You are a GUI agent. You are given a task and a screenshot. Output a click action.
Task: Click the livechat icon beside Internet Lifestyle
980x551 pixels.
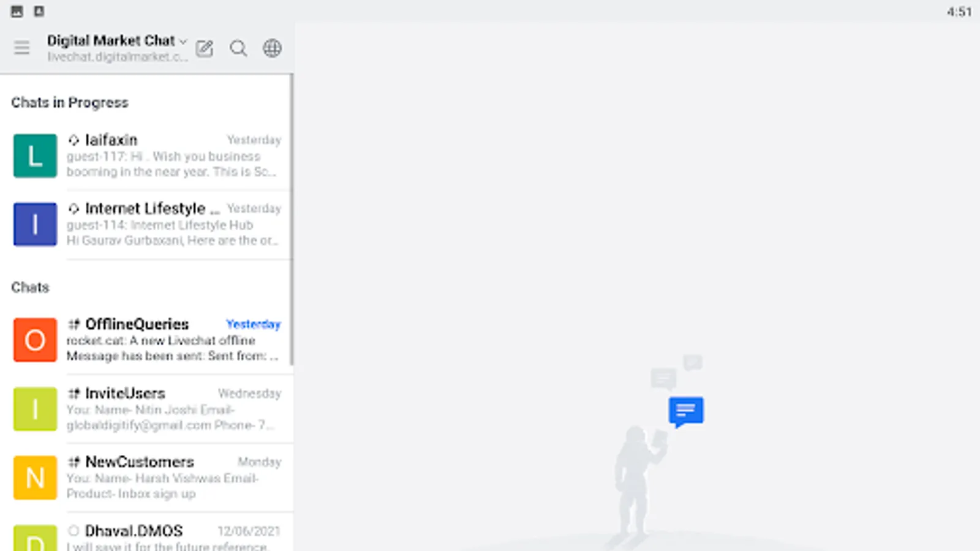point(73,209)
